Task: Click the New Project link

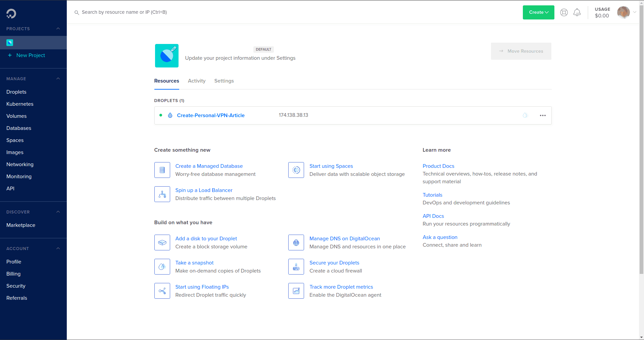Action: 31,55
